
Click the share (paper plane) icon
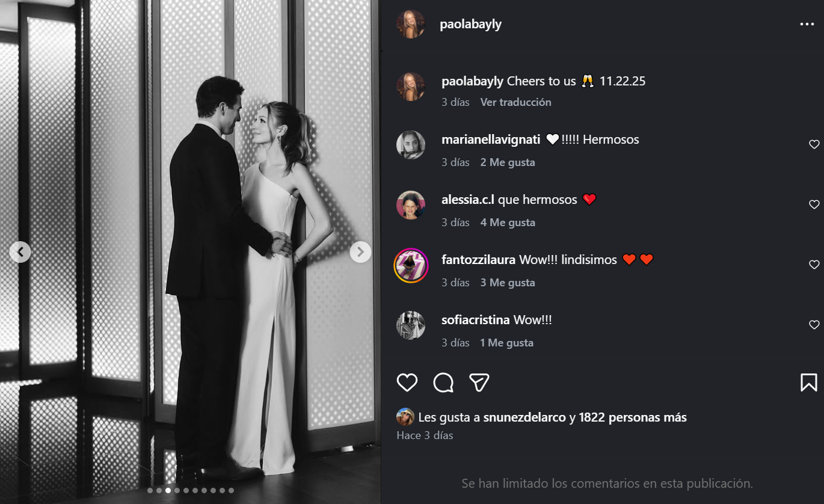click(x=479, y=382)
